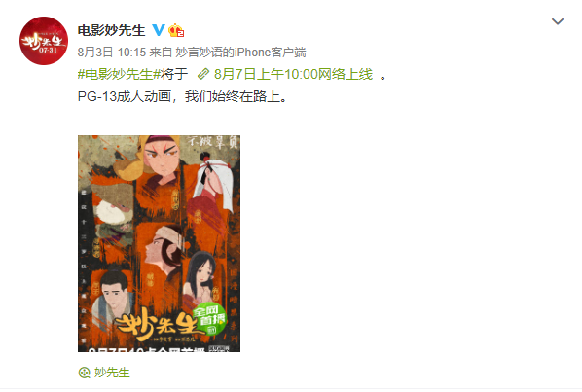Viewport: 582px width, 392px height.
Task: Click the PG-13成人动画 post text line
Action: coord(182,97)
